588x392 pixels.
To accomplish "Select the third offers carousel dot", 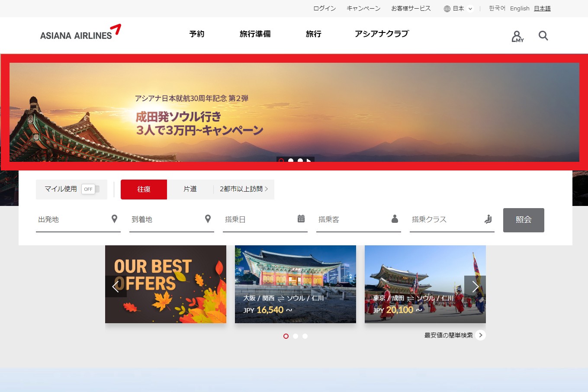I will pos(305,336).
